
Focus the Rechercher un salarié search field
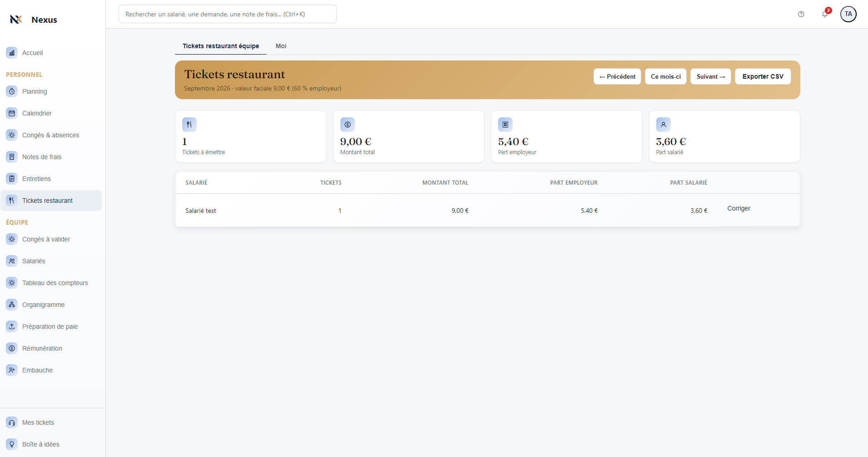[228, 14]
